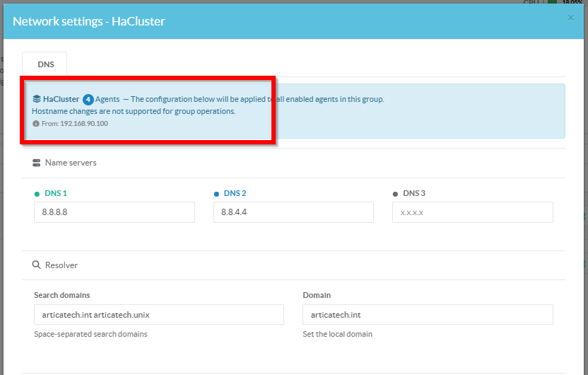Click the Name servers section heading
Viewport: 588px width, 375px height.
pyautogui.click(x=71, y=163)
